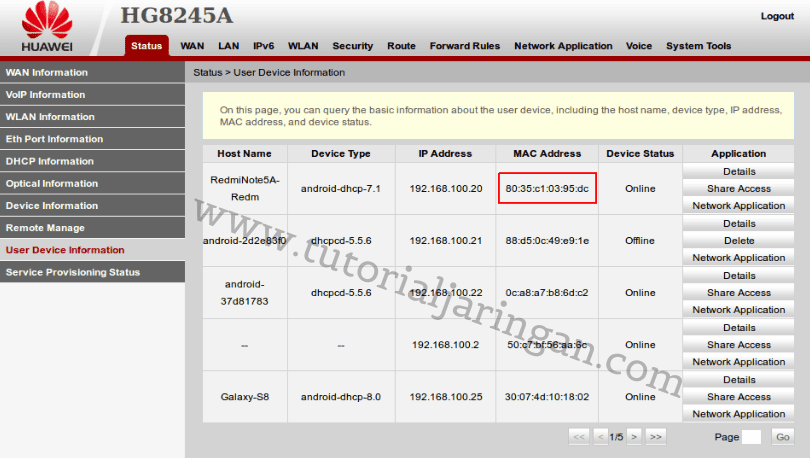Click Network Application for 192.168.100.21

tap(739, 258)
